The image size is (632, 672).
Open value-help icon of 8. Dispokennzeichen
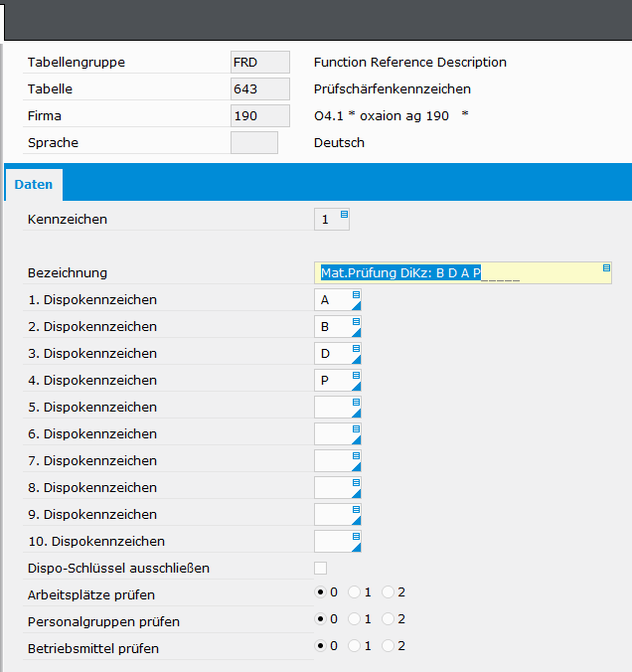(356, 482)
